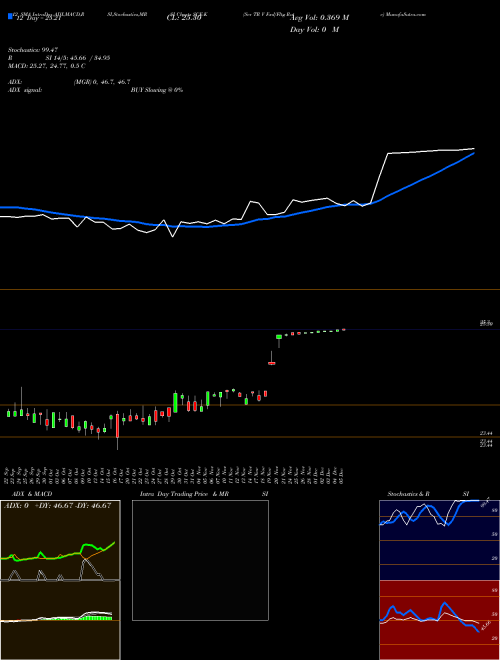Click the red RSI chart panel
This screenshot has width=500, height=660.
point(439,620)
